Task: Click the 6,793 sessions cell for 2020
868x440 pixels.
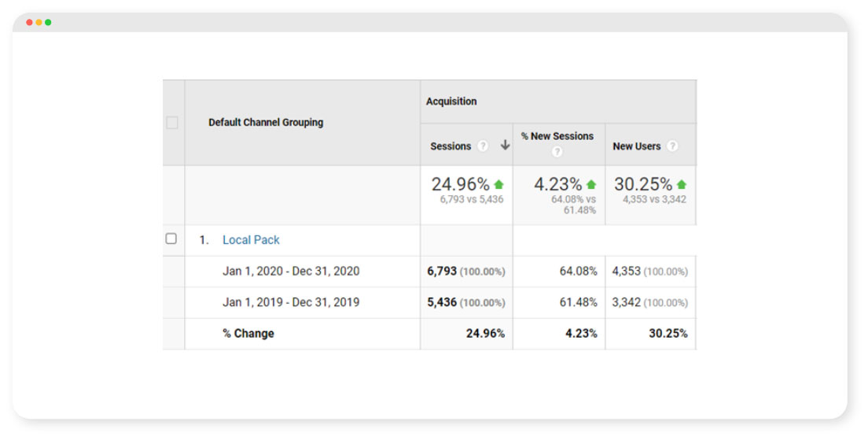Action: click(466, 271)
